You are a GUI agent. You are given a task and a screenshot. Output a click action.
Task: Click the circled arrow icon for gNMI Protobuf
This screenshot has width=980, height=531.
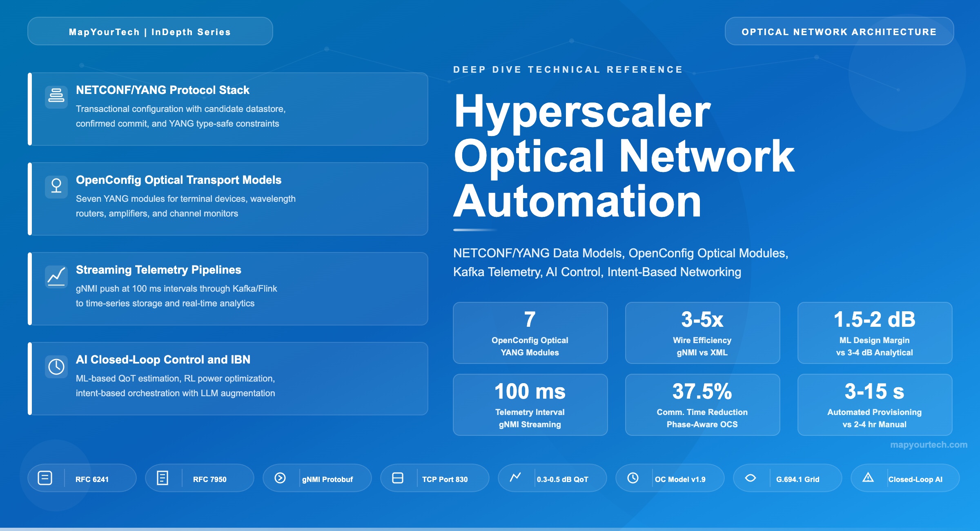280,478
